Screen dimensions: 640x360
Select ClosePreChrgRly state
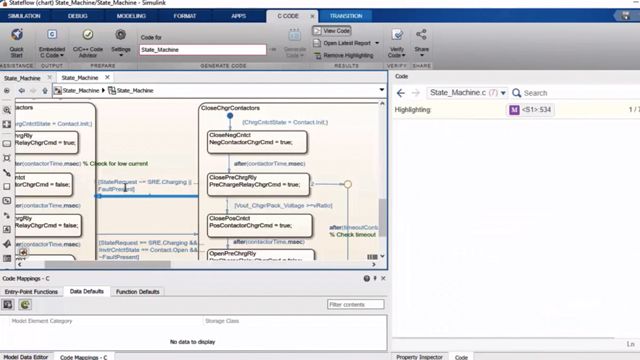(258, 184)
